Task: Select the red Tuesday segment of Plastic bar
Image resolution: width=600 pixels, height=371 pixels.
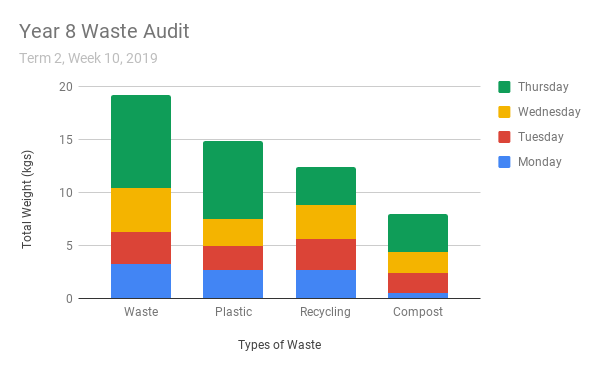Action: 233,258
